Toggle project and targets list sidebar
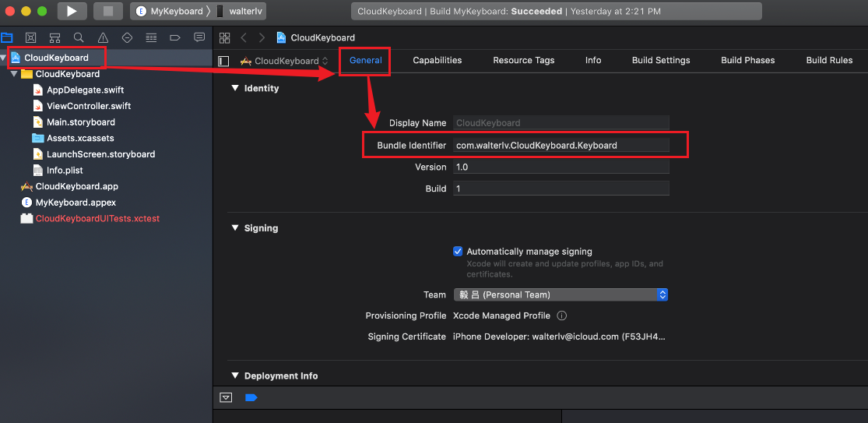Image resolution: width=868 pixels, height=423 pixels. pos(223,61)
